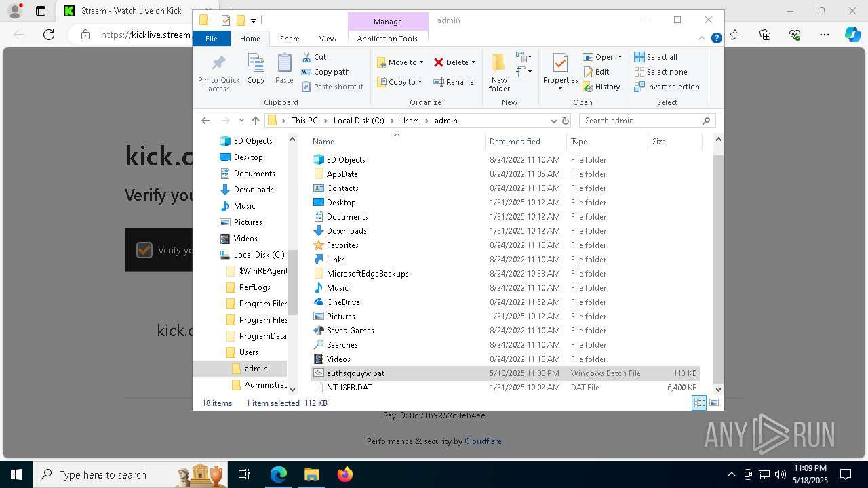This screenshot has height=488, width=868.
Task: Open the Copy to dropdown
Action: [399, 82]
